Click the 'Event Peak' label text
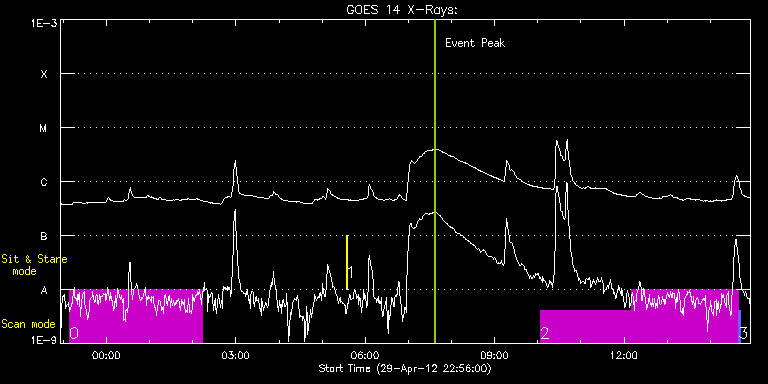This screenshot has height=384, width=768. point(475,43)
